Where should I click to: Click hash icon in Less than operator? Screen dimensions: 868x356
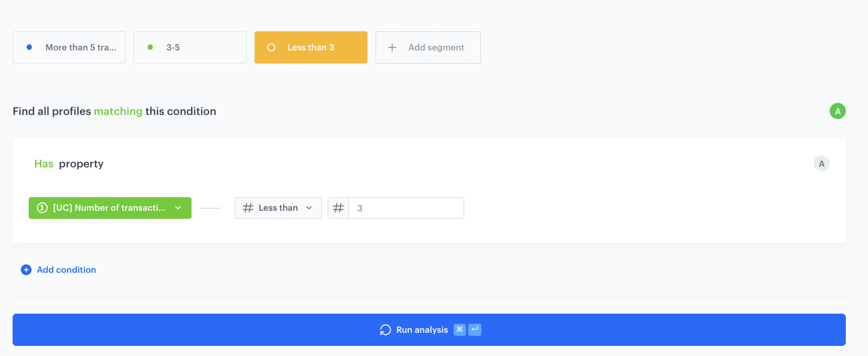tap(247, 208)
